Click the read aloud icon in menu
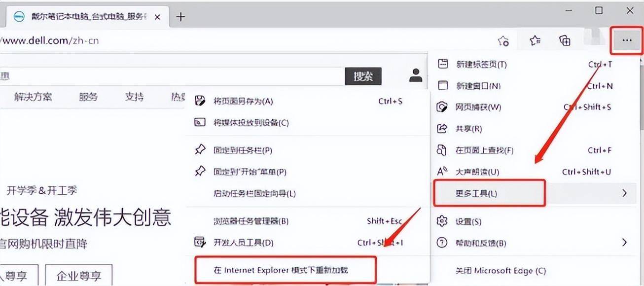Image resolution: width=644 pixels, height=286 pixels. pyautogui.click(x=442, y=172)
